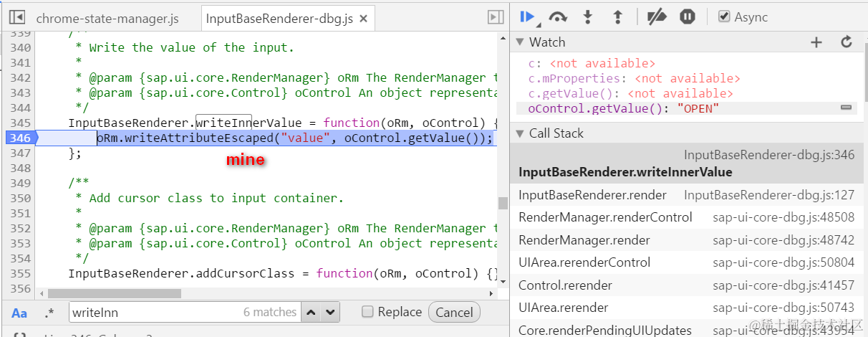
Task: Go to next search match
Action: tap(329, 313)
